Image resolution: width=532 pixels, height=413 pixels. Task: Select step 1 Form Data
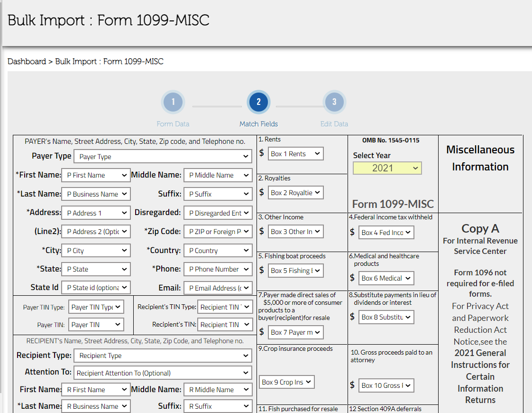pyautogui.click(x=173, y=102)
